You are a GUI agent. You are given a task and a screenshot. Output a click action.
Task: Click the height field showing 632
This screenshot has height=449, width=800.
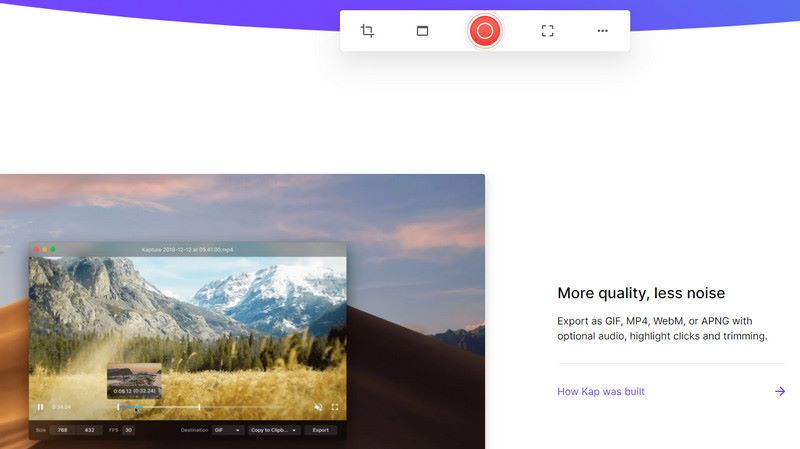point(89,430)
